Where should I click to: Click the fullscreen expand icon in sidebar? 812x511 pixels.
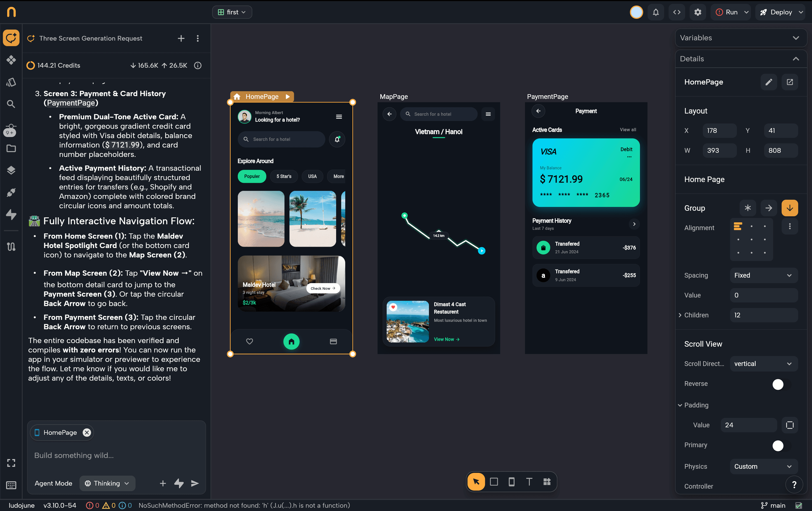pyautogui.click(x=11, y=463)
